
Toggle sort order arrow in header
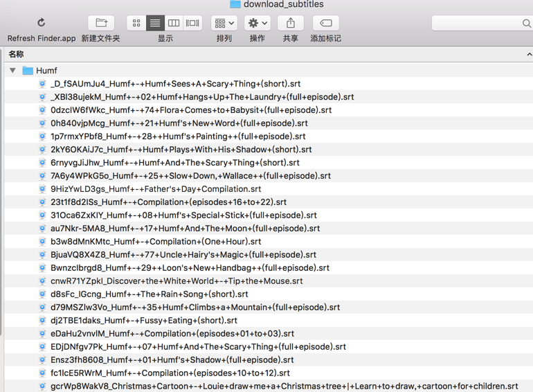[530, 55]
